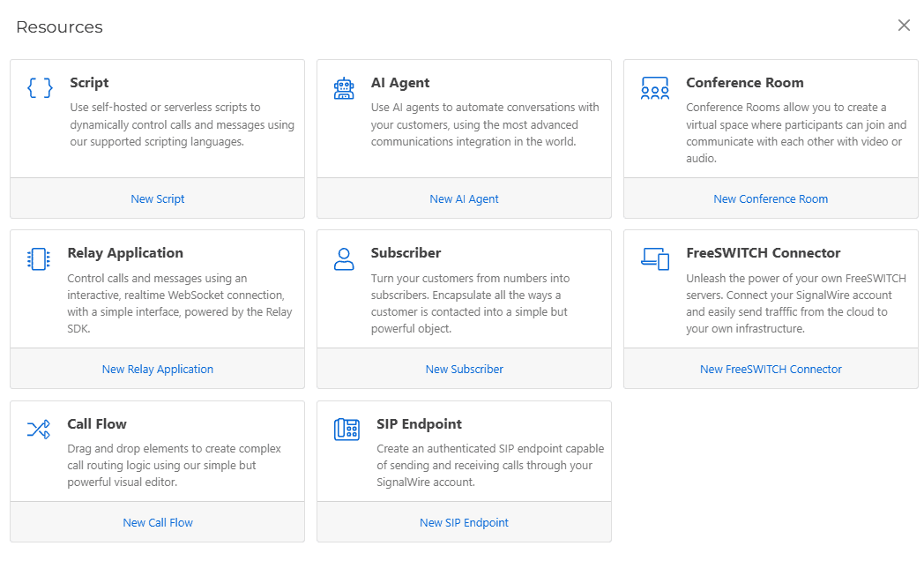Click the SIP Endpoint card heading

tap(419, 424)
